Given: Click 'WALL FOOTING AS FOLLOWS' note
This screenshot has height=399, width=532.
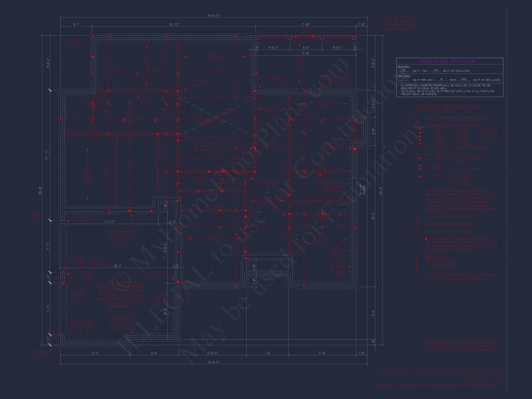Looking at the screenshot, I should 445,154.
